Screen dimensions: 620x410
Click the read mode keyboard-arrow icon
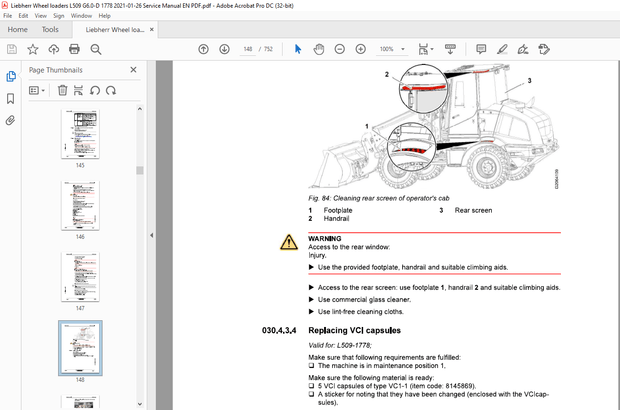click(450, 49)
